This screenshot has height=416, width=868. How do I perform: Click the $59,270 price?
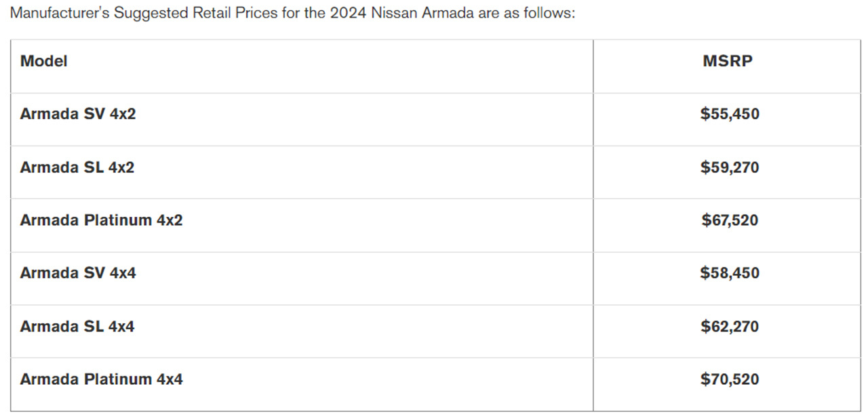pyautogui.click(x=730, y=167)
